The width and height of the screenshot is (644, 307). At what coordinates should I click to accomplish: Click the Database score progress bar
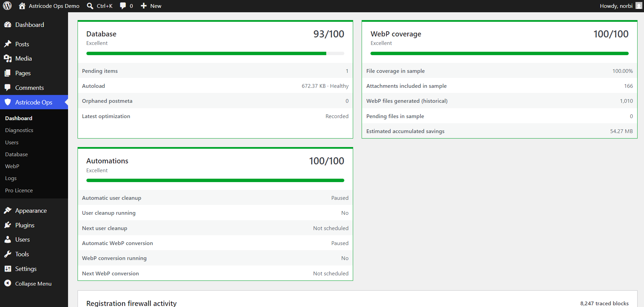[215, 53]
